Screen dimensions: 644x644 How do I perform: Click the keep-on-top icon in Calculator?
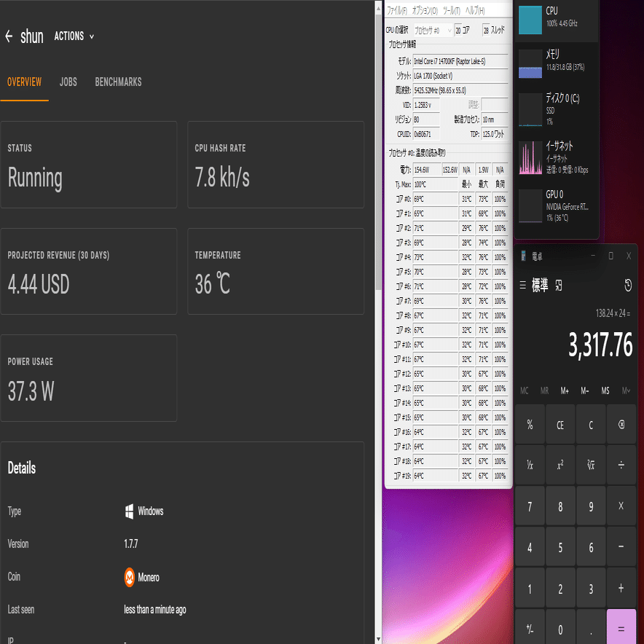(558, 286)
